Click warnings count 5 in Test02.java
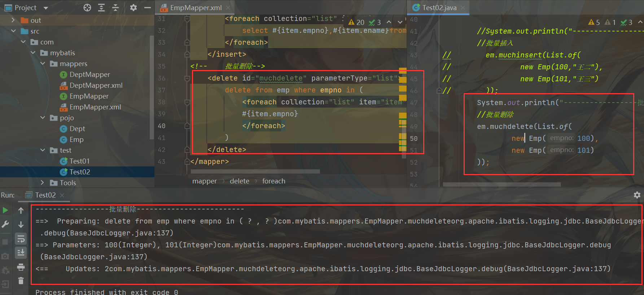 (594, 22)
